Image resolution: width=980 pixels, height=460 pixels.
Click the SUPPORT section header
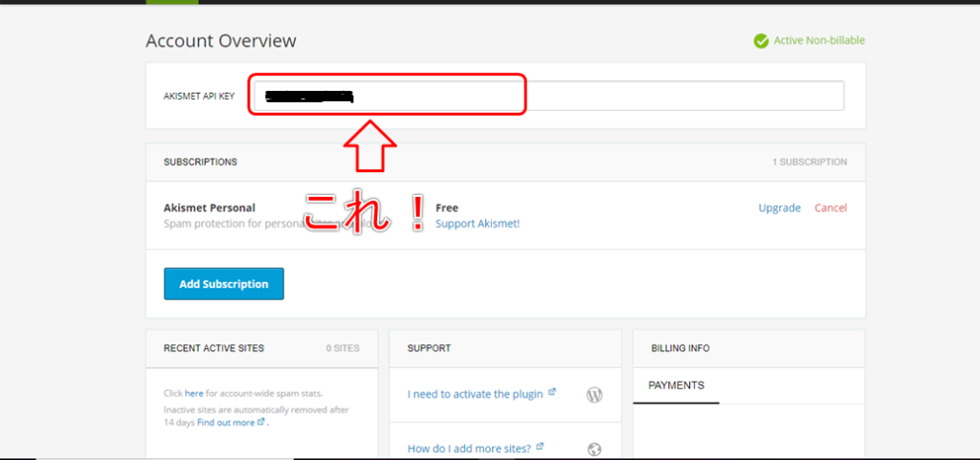pyautogui.click(x=429, y=348)
